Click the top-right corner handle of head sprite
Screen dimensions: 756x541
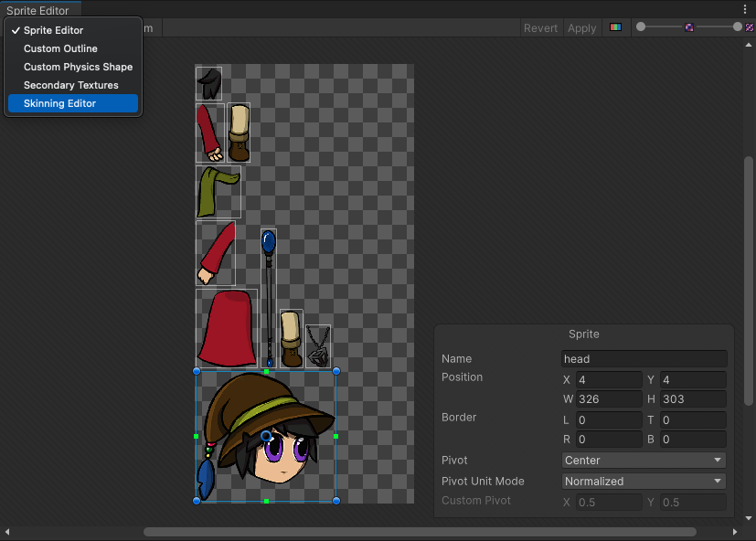[x=336, y=371]
